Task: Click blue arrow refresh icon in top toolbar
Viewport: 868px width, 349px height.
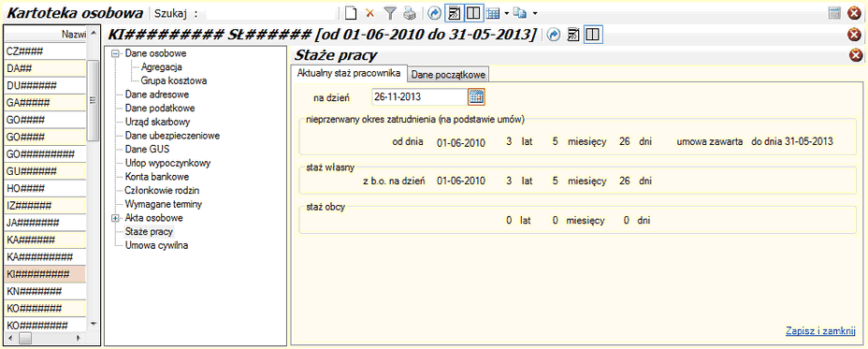Action: click(x=435, y=12)
